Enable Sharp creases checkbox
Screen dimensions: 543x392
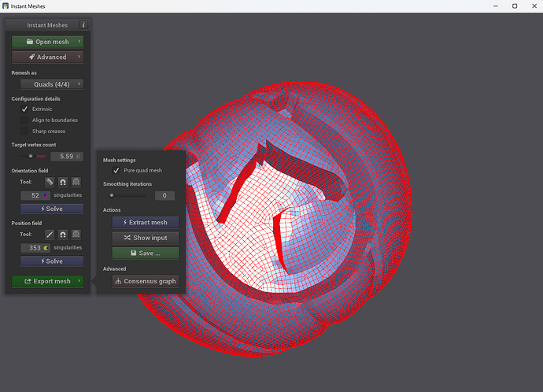tap(24, 131)
